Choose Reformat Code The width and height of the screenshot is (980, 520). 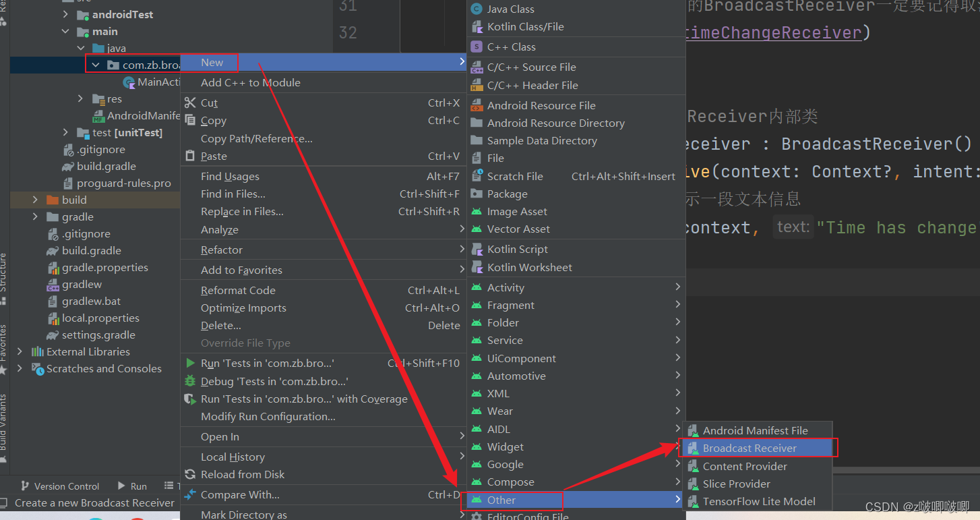(324, 290)
